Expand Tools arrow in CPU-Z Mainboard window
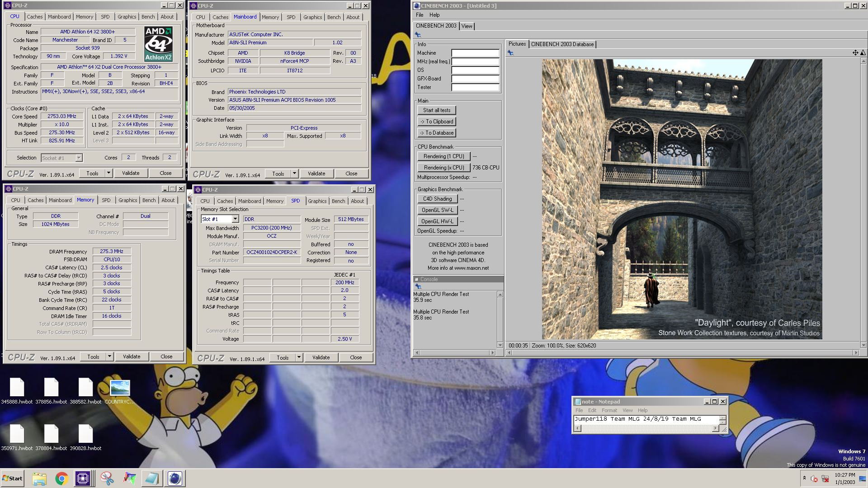The width and height of the screenshot is (868, 488). (x=294, y=174)
